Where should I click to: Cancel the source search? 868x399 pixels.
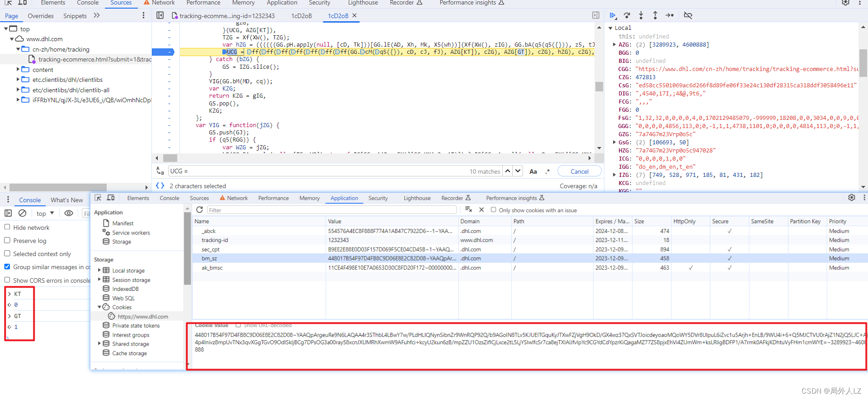click(580, 171)
